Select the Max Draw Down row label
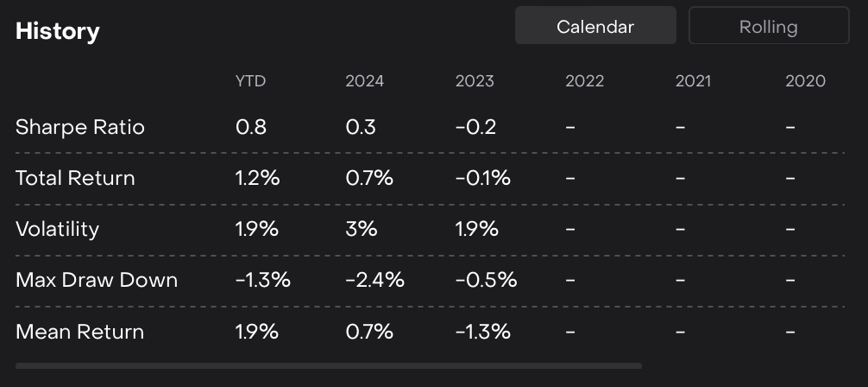Viewport: 868px width, 387px height. click(x=97, y=280)
